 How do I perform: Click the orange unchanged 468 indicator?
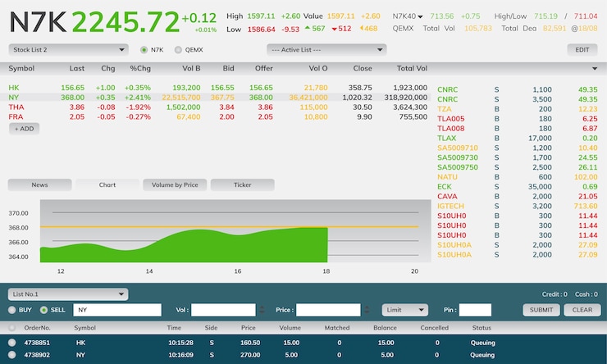pos(368,29)
